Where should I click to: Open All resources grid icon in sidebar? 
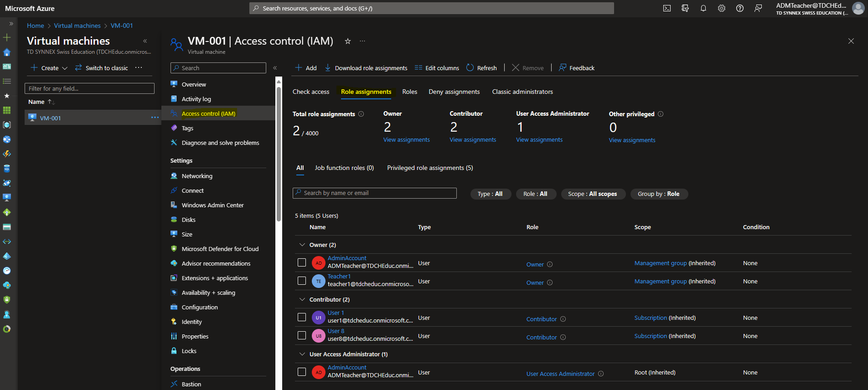coord(7,110)
